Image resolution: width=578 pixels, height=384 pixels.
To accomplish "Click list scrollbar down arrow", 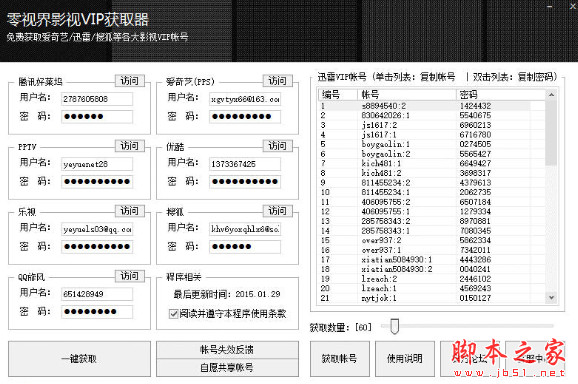I will click(551, 297).
